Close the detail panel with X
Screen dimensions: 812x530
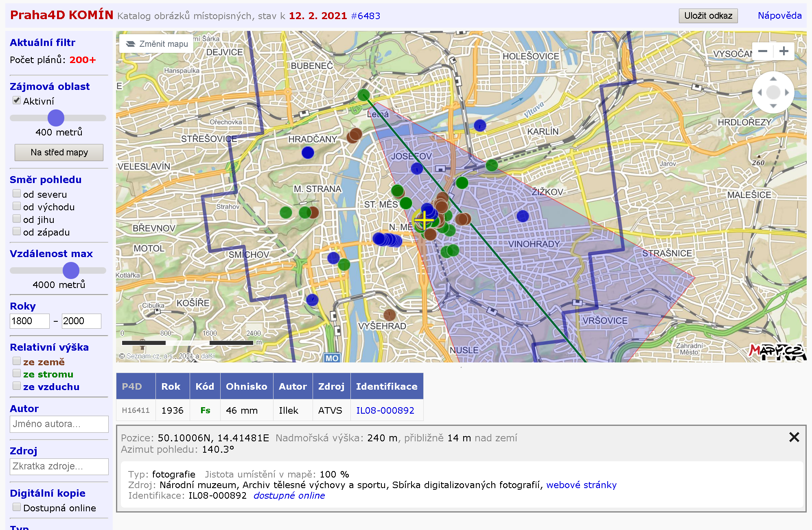(x=794, y=437)
